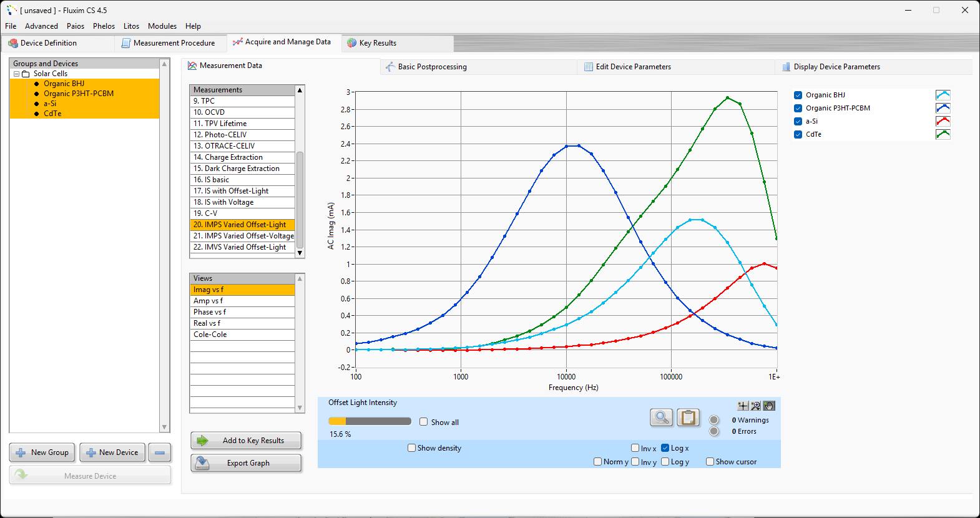Image resolution: width=980 pixels, height=518 pixels.
Task: Click the Solar Cells folder icon
Action: tap(26, 74)
